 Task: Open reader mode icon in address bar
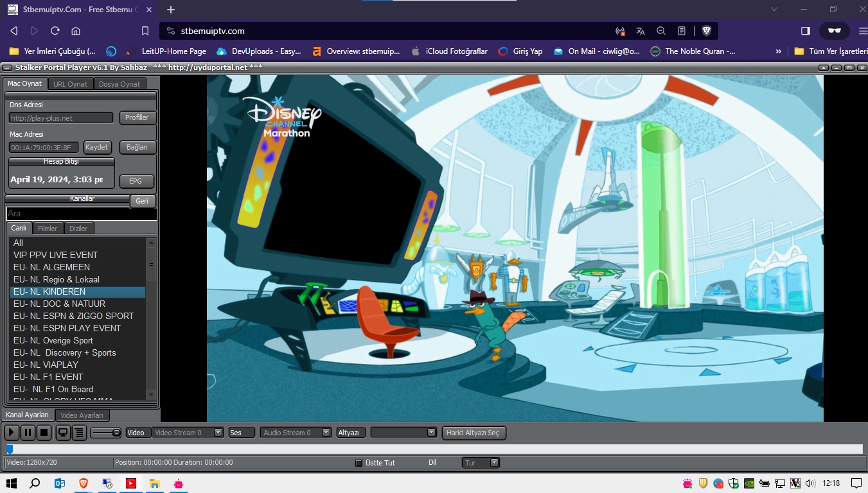click(x=682, y=31)
